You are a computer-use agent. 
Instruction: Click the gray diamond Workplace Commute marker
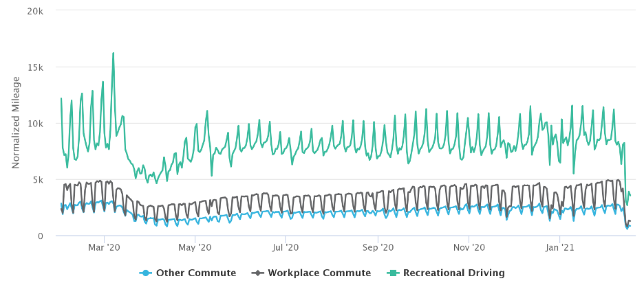coord(257,273)
